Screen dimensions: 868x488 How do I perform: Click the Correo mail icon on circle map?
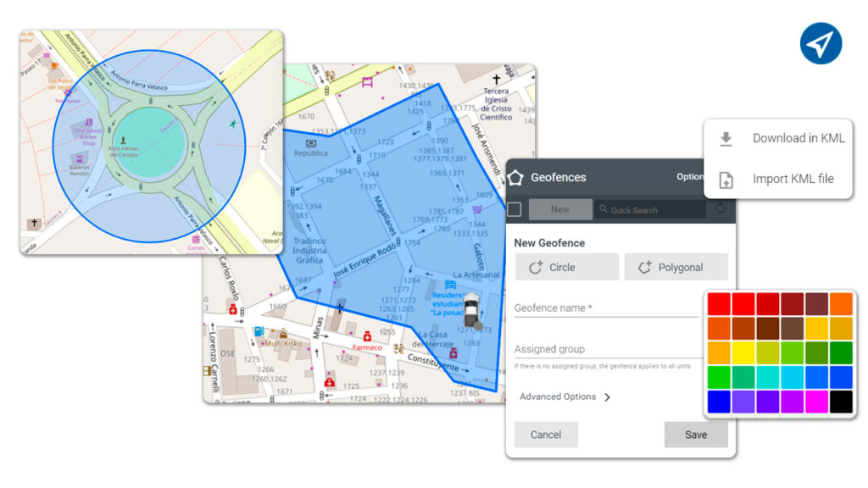(196, 240)
